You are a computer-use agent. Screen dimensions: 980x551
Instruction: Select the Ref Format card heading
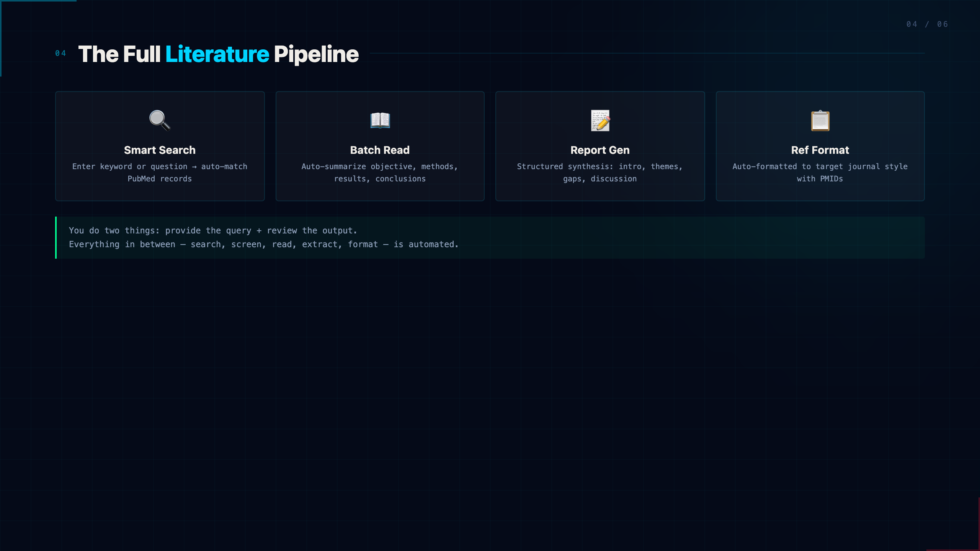[820, 150]
